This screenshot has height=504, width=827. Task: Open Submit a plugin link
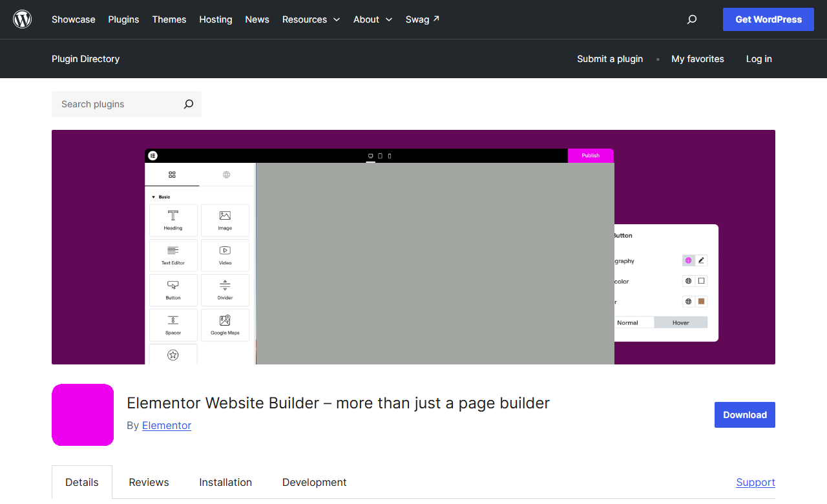[610, 59]
